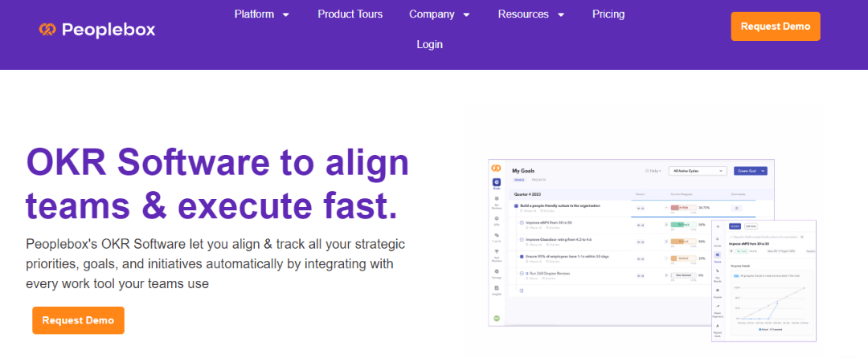Go to the Pricing page
Screen dimensions: 868x358
coord(608,14)
